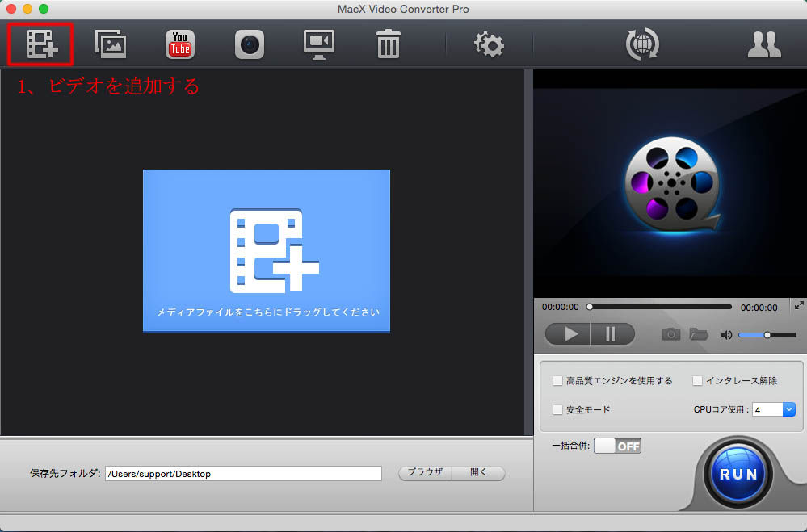Viewport: 807px width, 532px height.
Task: Start the screen recorder toolbar icon
Action: 319,44
